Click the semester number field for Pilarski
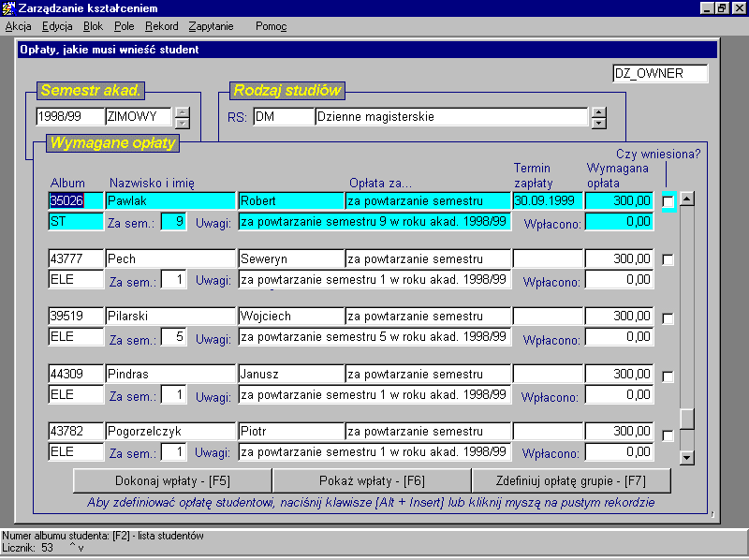The height and width of the screenshot is (560, 749). (173, 337)
